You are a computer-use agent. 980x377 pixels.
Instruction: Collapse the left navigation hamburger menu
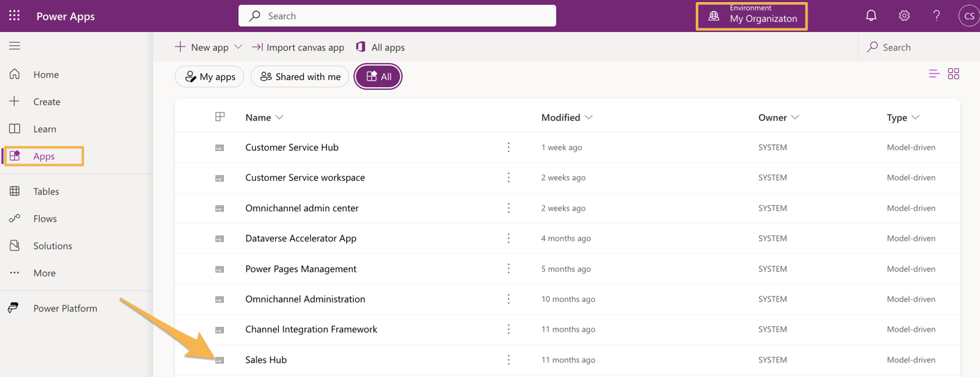pos(15,46)
